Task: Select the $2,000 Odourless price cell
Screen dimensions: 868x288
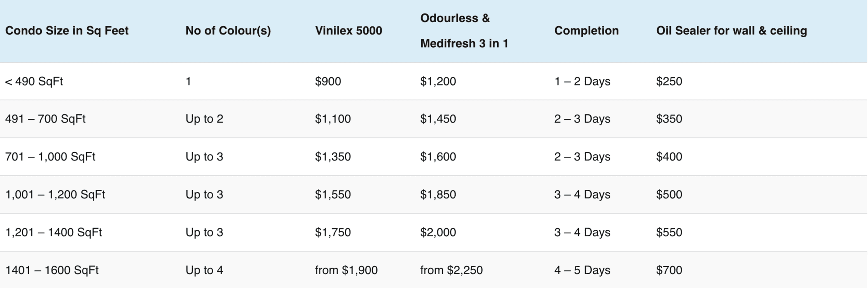Action: pyautogui.click(x=438, y=232)
